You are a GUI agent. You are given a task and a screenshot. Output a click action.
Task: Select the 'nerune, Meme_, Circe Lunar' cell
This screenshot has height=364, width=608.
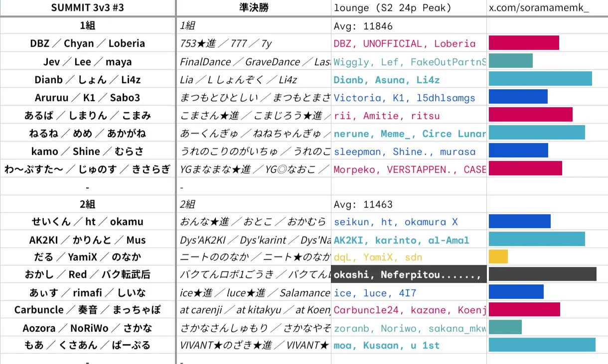409,133
